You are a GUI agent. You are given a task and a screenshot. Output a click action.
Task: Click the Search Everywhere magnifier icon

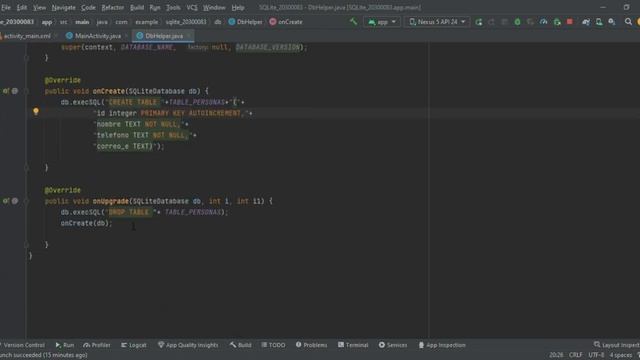pyautogui.click(x=628, y=22)
